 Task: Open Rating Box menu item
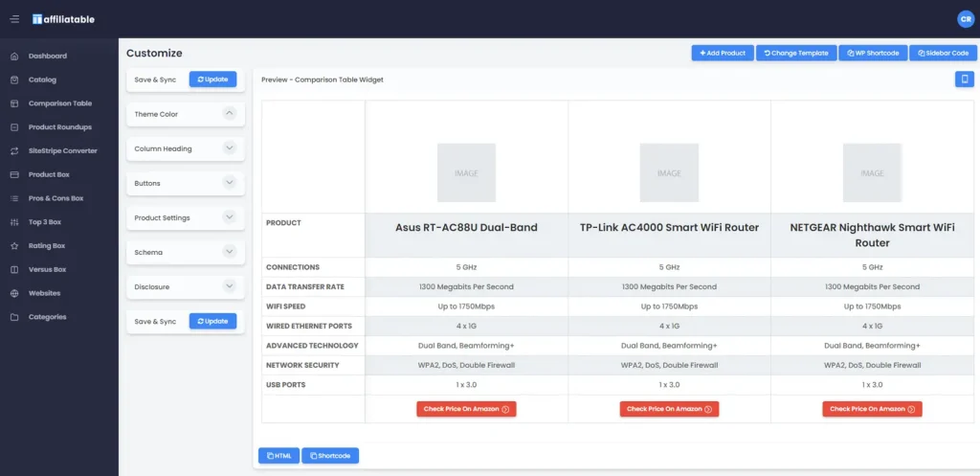click(46, 246)
